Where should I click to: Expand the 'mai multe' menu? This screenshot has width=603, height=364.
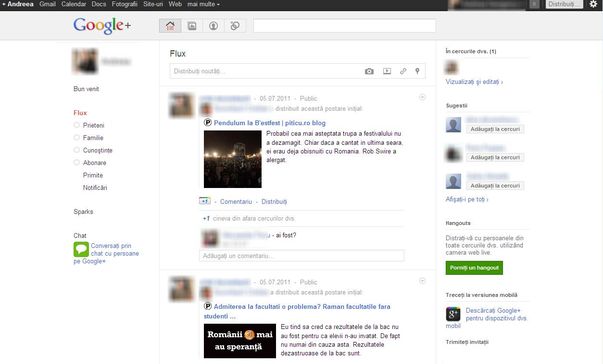coord(203,4)
